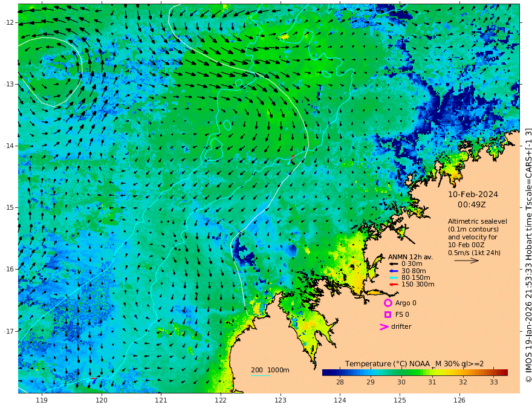Screen dimensions: 532x411
Task: Click the latitude axis label '-15'
Action: (9, 207)
